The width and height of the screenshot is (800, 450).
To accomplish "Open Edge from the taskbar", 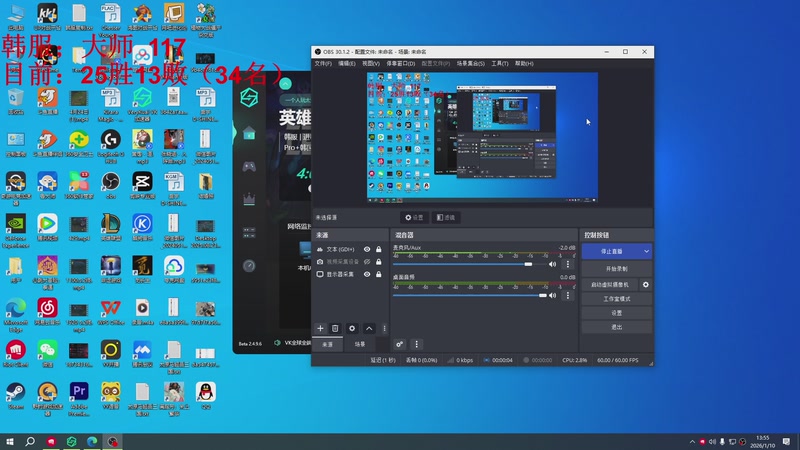I will 92,441.
